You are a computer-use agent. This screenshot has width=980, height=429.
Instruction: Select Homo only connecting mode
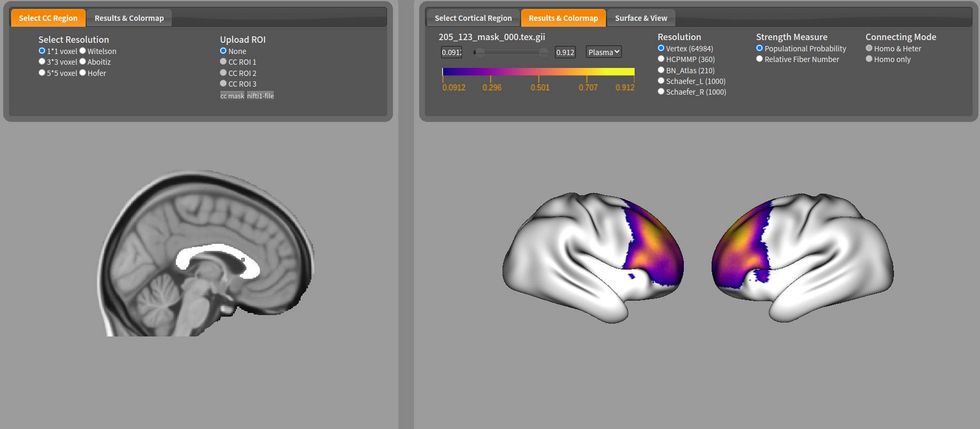[x=869, y=59]
